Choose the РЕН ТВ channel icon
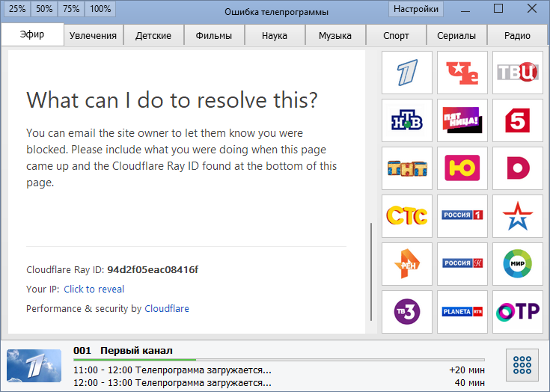This screenshot has width=550, height=392. (407, 263)
